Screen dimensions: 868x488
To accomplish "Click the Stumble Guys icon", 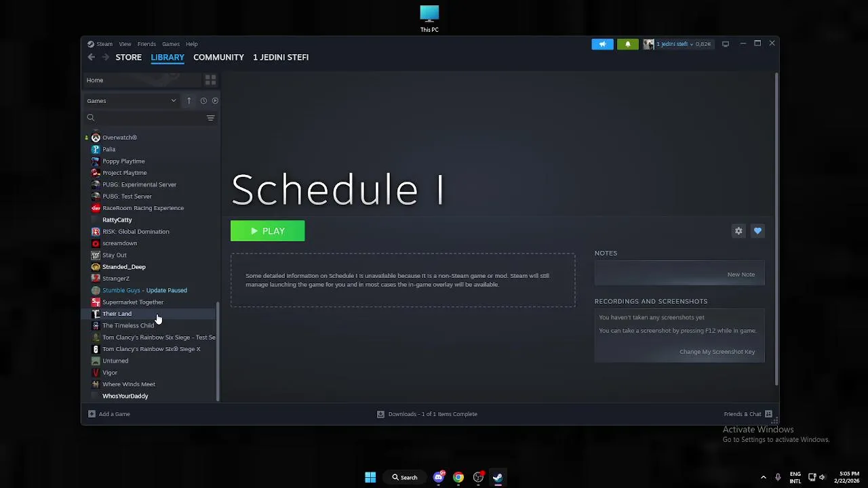I will (x=96, y=290).
